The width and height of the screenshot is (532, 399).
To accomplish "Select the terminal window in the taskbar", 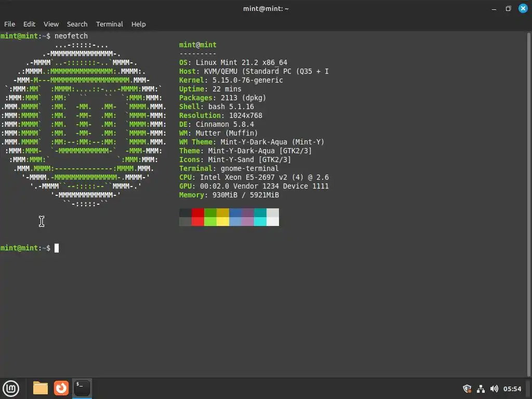I will point(82,388).
